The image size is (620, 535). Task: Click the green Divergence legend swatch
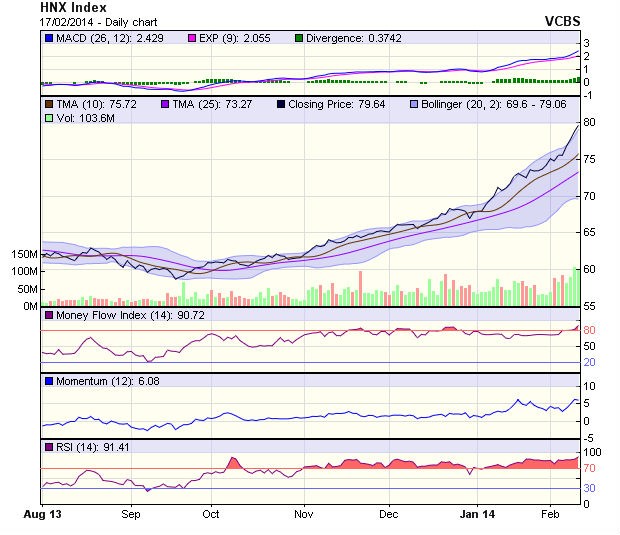[298, 38]
